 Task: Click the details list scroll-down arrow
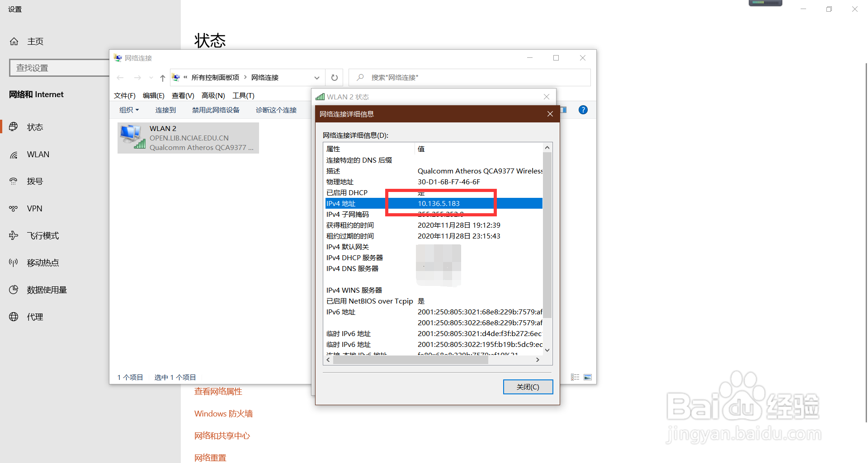click(x=547, y=350)
